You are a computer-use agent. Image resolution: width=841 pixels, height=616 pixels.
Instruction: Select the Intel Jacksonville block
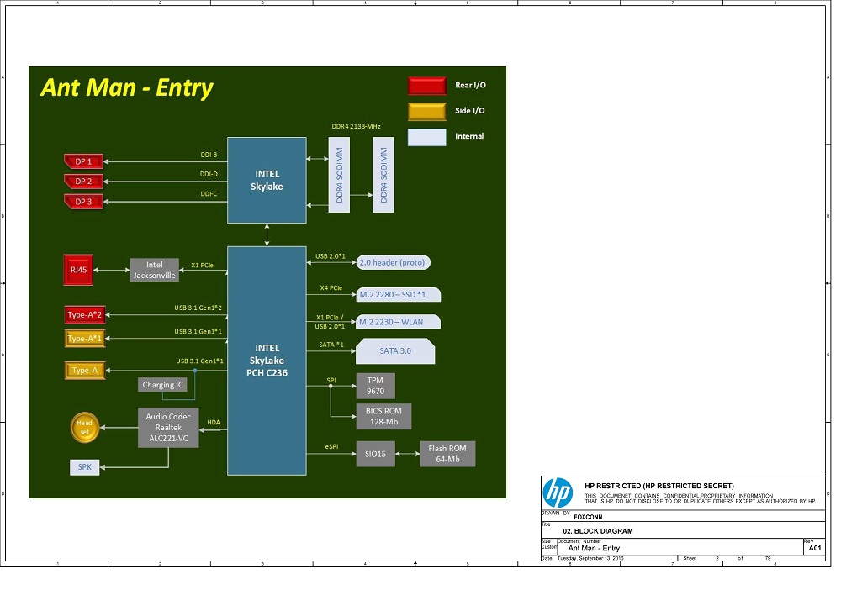pos(155,271)
